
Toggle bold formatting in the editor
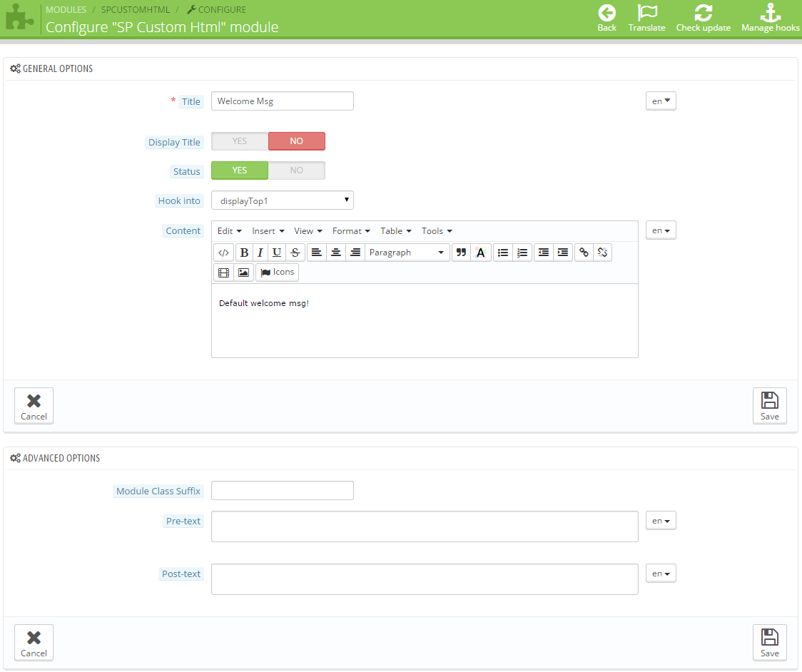click(244, 253)
